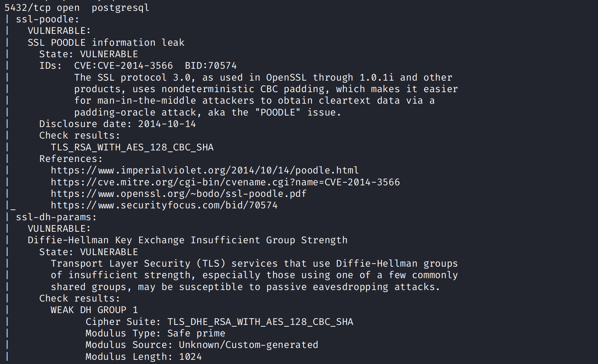Viewport: 598px width, 364px height.
Task: Click the Unknown/Custom-generated modulus source
Action: click(248, 345)
